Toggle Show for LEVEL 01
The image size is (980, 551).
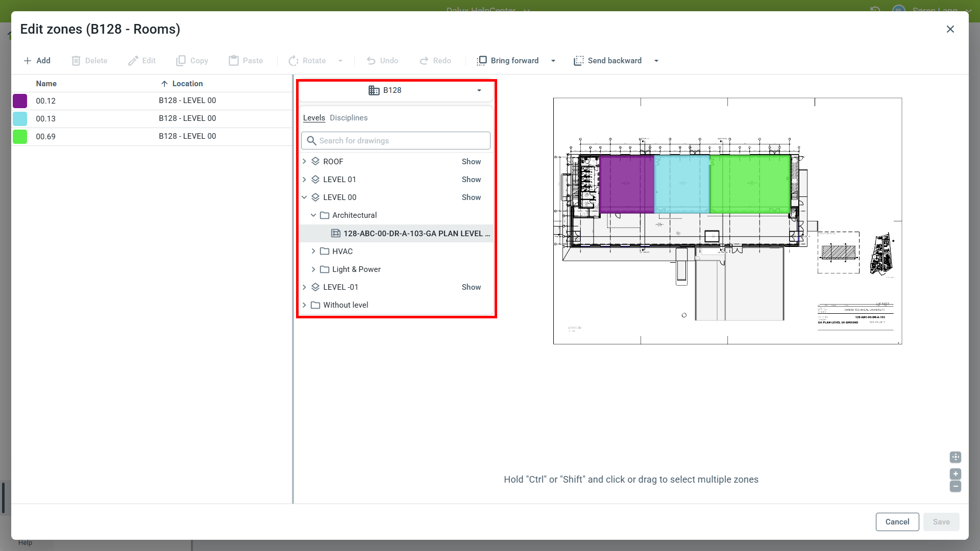471,180
